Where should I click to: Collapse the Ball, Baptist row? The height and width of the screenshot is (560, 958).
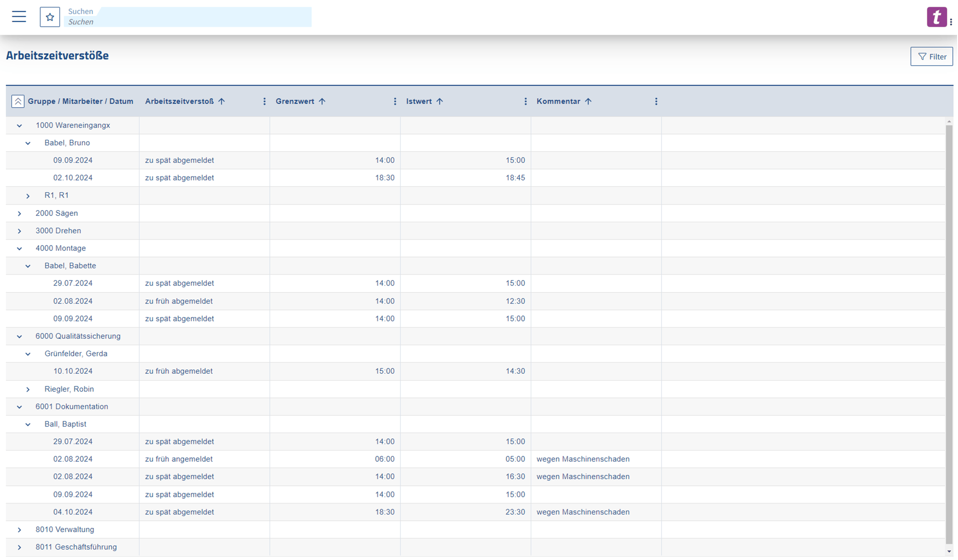point(28,424)
